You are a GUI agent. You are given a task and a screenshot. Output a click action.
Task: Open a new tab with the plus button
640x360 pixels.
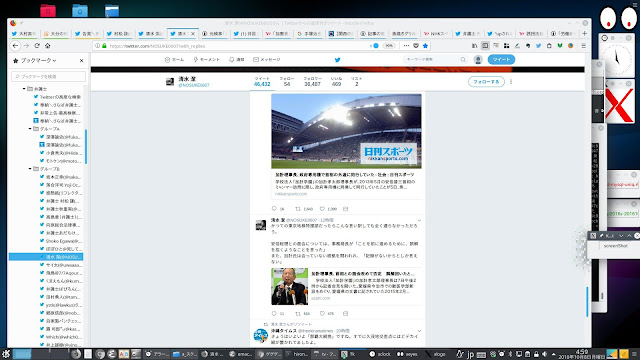point(584,33)
